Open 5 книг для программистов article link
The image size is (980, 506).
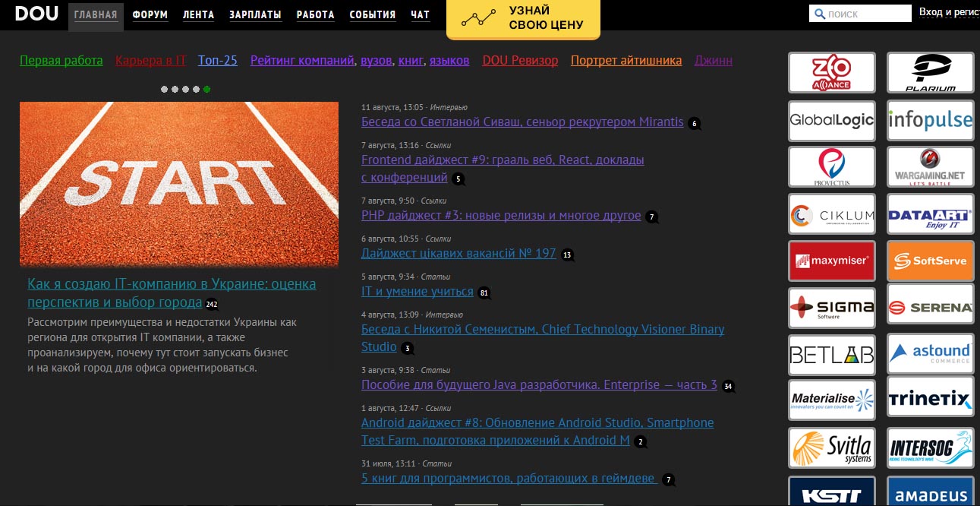click(509, 479)
